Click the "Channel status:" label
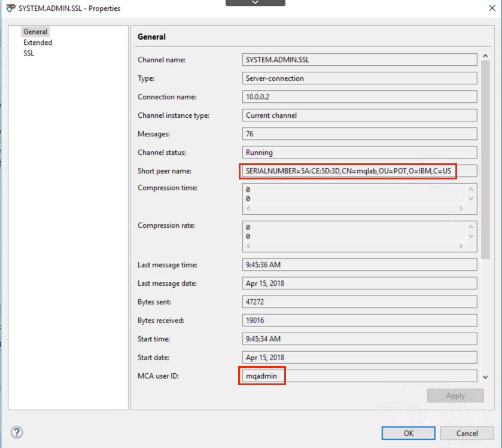 [x=162, y=153]
